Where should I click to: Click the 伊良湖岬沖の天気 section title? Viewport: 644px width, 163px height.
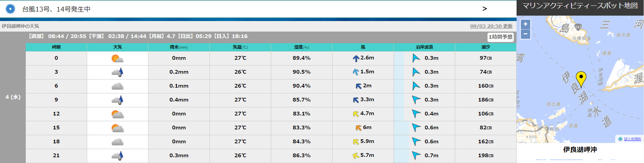(20, 26)
